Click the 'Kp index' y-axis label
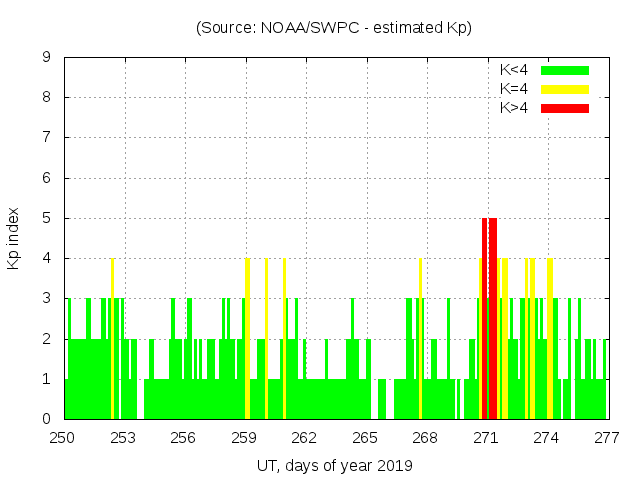 (14, 238)
